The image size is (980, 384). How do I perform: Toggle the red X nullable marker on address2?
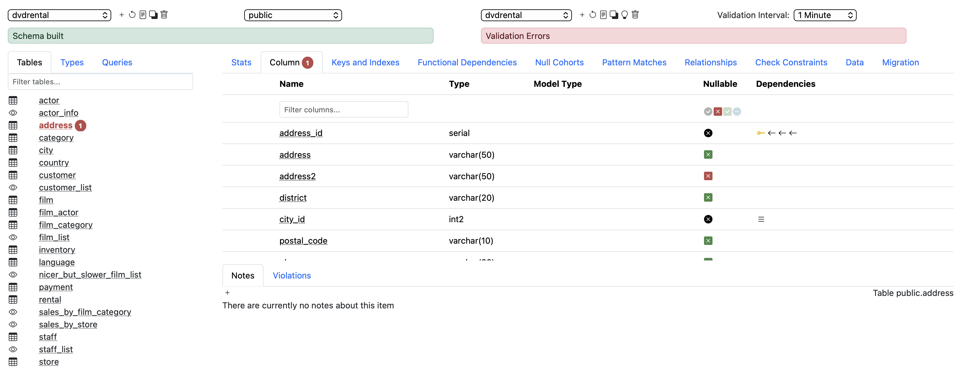[x=708, y=176]
